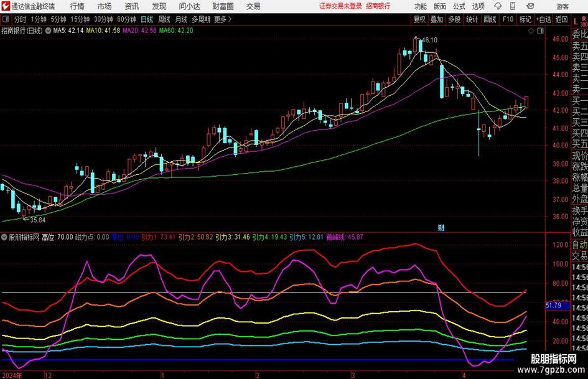Click the mobile phone icon

pos(513,6)
